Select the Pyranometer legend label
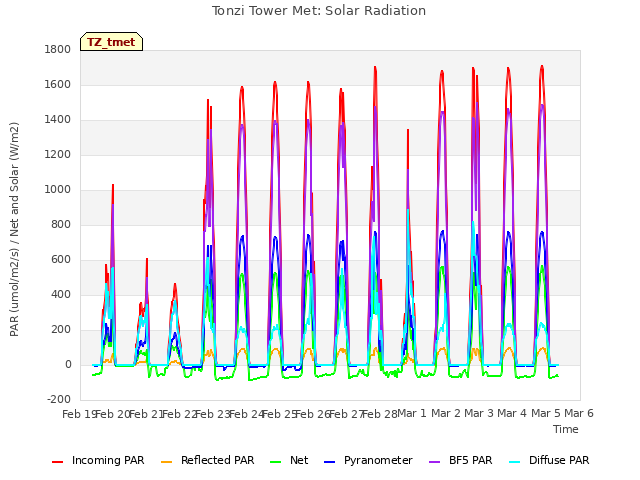The image size is (640, 480). click(x=378, y=460)
